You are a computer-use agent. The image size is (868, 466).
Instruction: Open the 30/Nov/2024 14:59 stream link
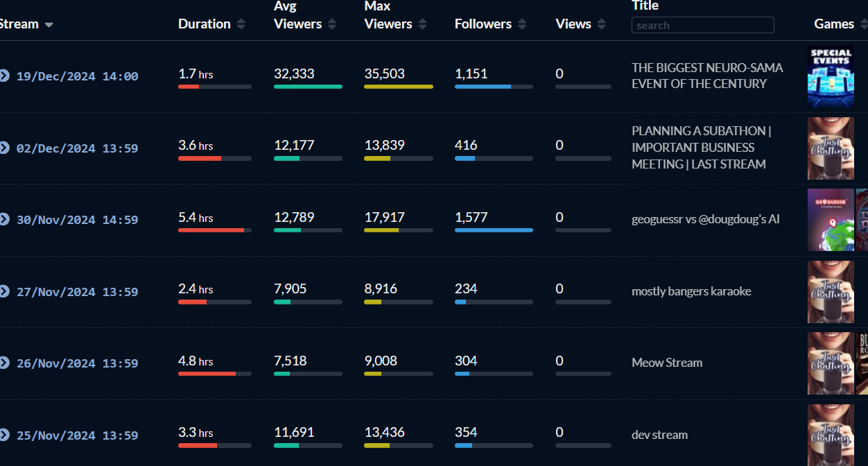tap(77, 220)
